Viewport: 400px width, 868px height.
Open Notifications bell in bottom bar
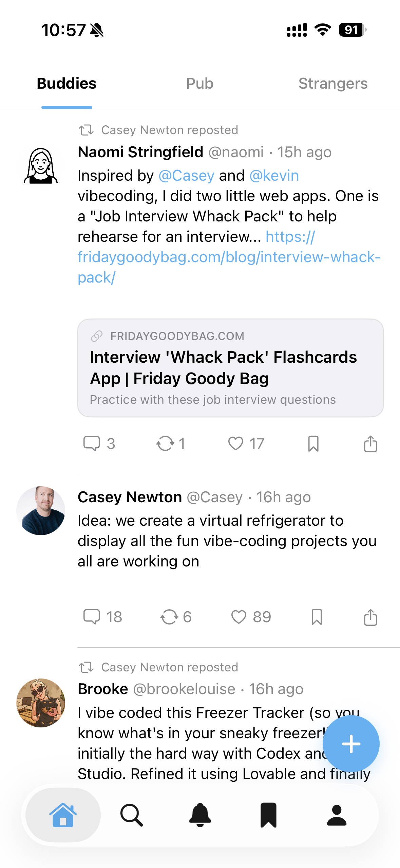[200, 815]
